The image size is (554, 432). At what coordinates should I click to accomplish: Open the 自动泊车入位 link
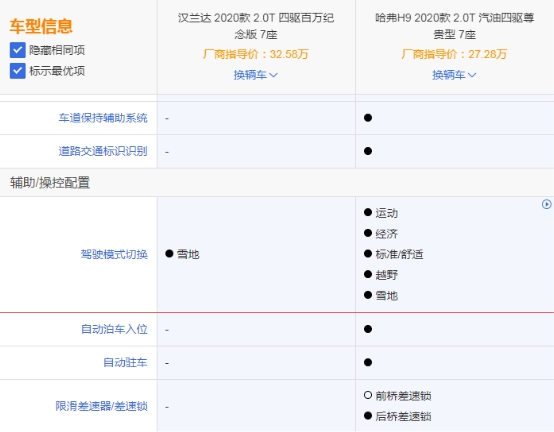click(x=114, y=329)
